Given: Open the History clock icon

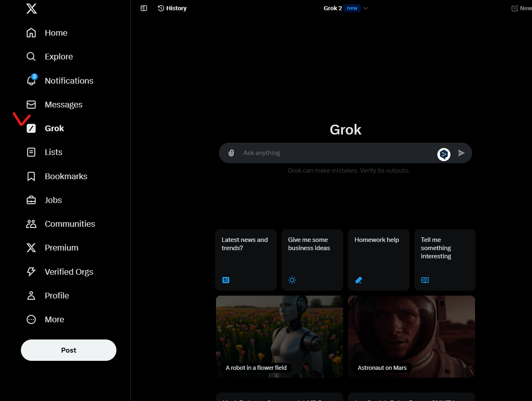Looking at the screenshot, I should pos(161,8).
